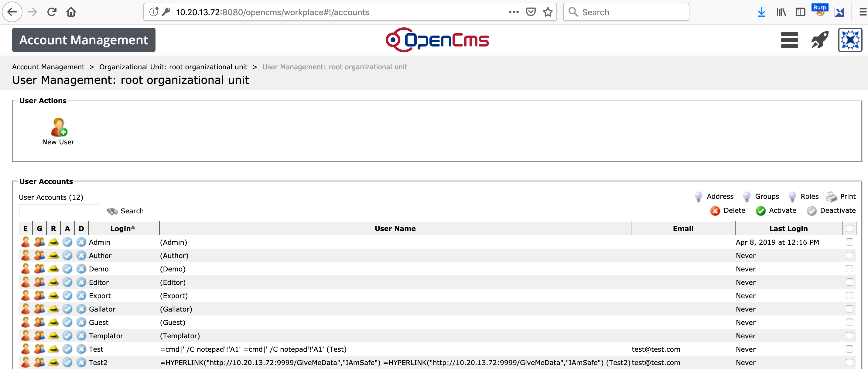Click the Delete red cross icon

tap(715, 211)
